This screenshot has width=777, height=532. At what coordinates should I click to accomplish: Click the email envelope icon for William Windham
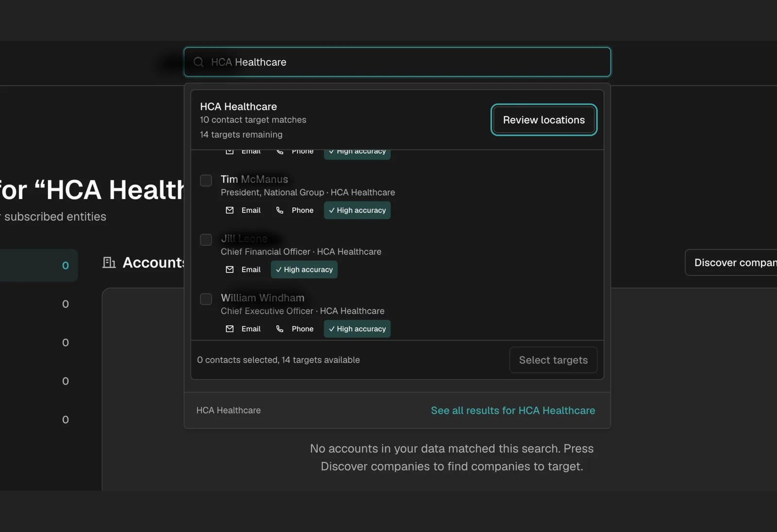[x=230, y=329]
